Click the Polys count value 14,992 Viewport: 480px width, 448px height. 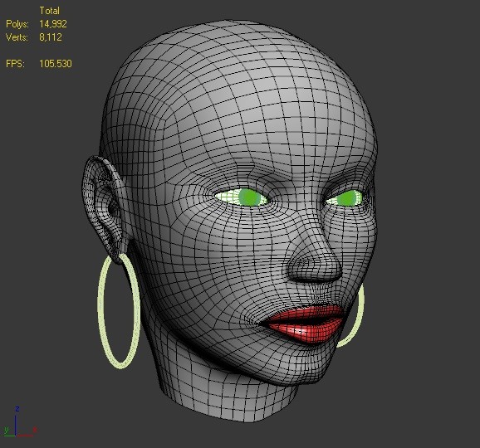pyautogui.click(x=53, y=24)
